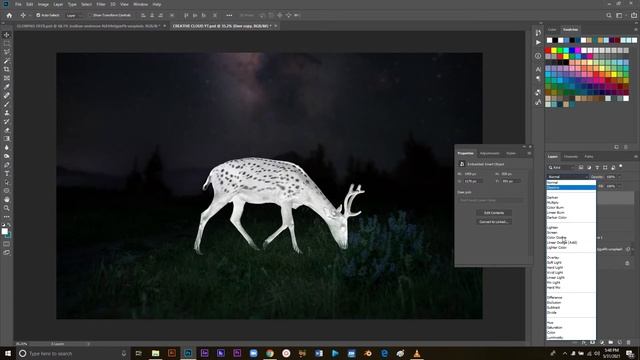The height and width of the screenshot is (360, 640).
Task: Toggle the layer filtering on/off switch
Action: click(621, 167)
